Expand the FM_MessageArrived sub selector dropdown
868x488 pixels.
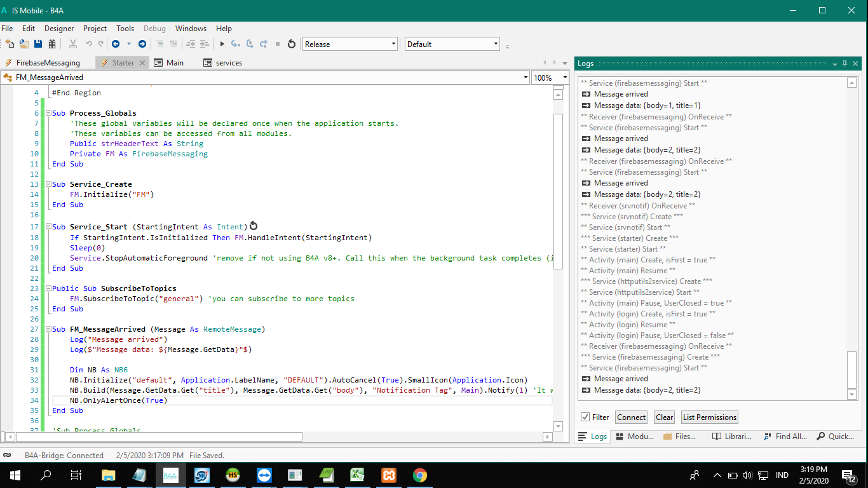click(526, 78)
